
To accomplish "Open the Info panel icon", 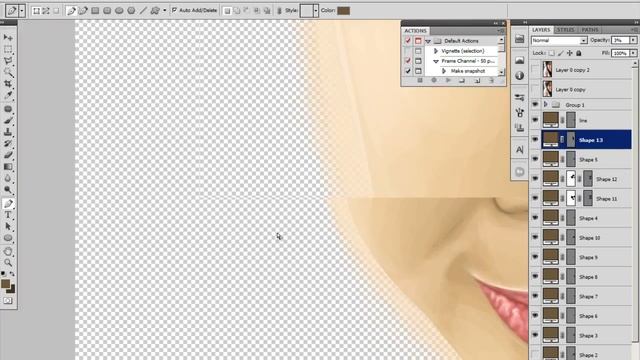I will coord(519,76).
